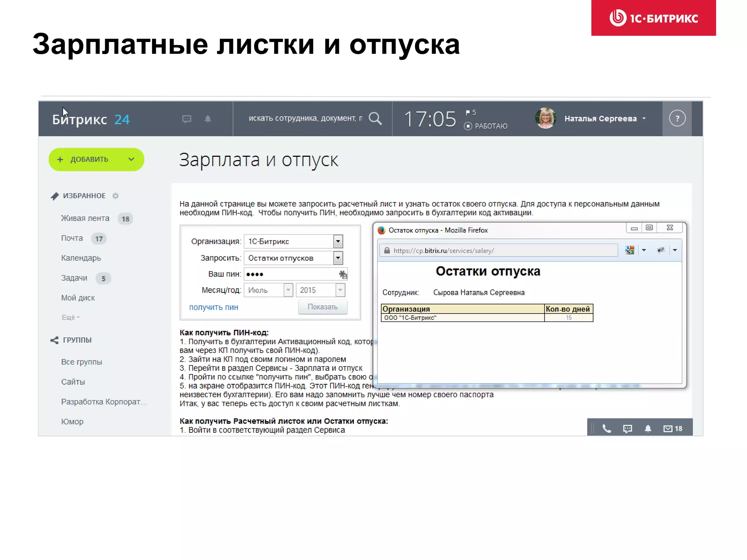Click bell icon in bottom bar
The image size is (747, 560).
tap(648, 429)
